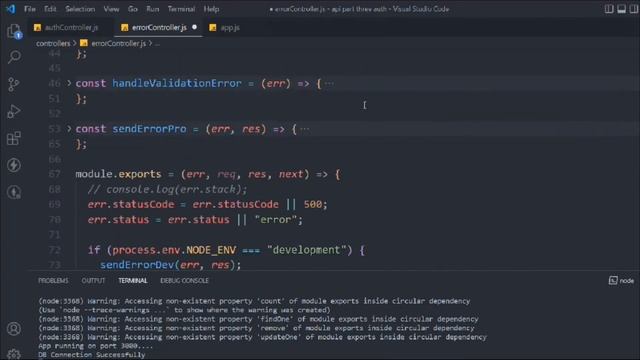Click "DB Connection Successfully" terminal line

pyautogui.click(x=91, y=355)
